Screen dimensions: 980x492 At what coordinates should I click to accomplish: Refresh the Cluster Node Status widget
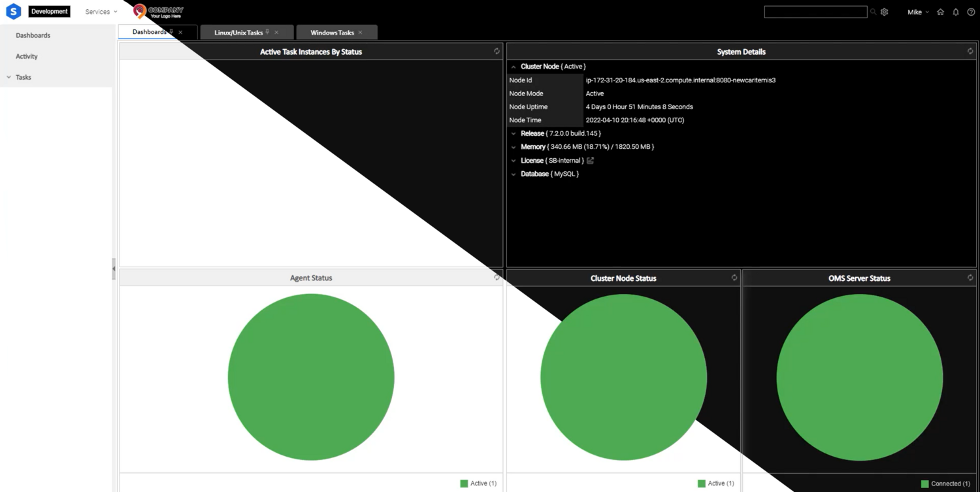point(734,278)
